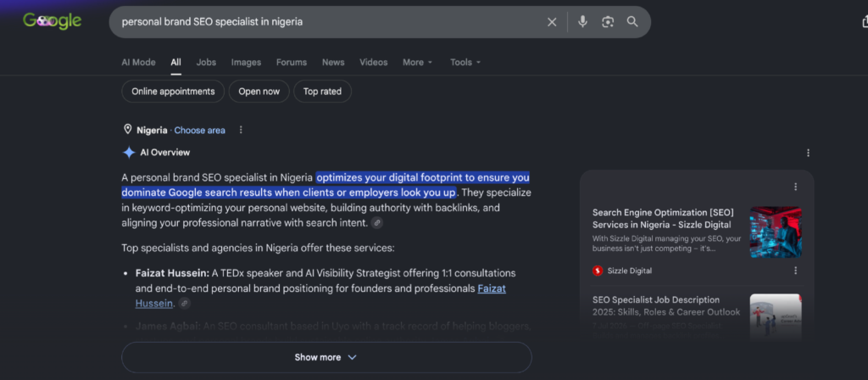
Task: Open the Forums tab
Action: (292, 62)
